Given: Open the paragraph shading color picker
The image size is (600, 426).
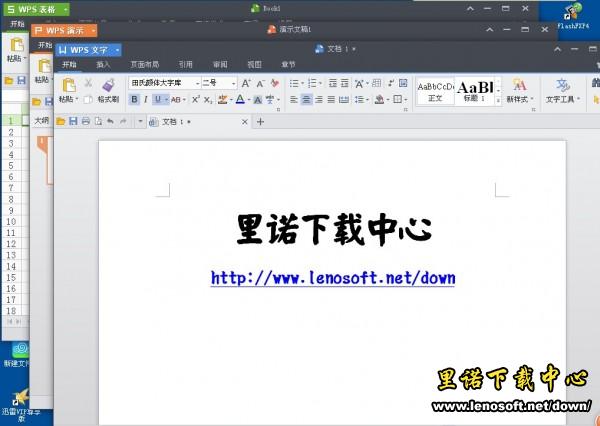Looking at the screenshot, I should 382,100.
